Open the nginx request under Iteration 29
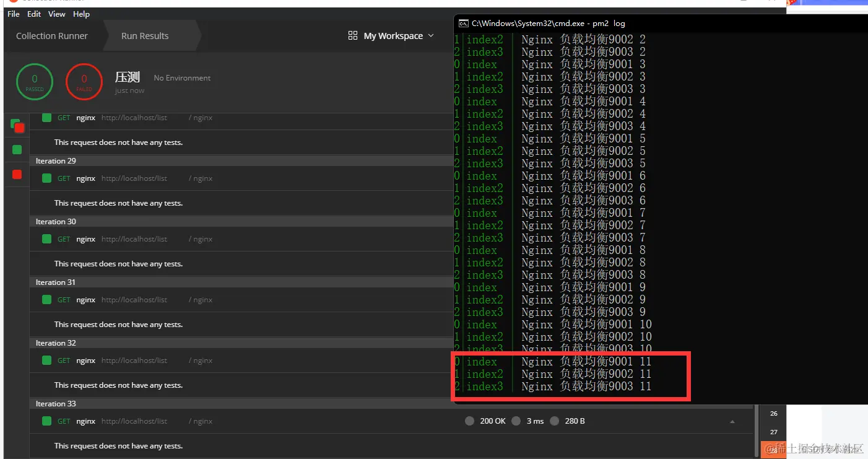The width and height of the screenshot is (868, 459). click(86, 178)
